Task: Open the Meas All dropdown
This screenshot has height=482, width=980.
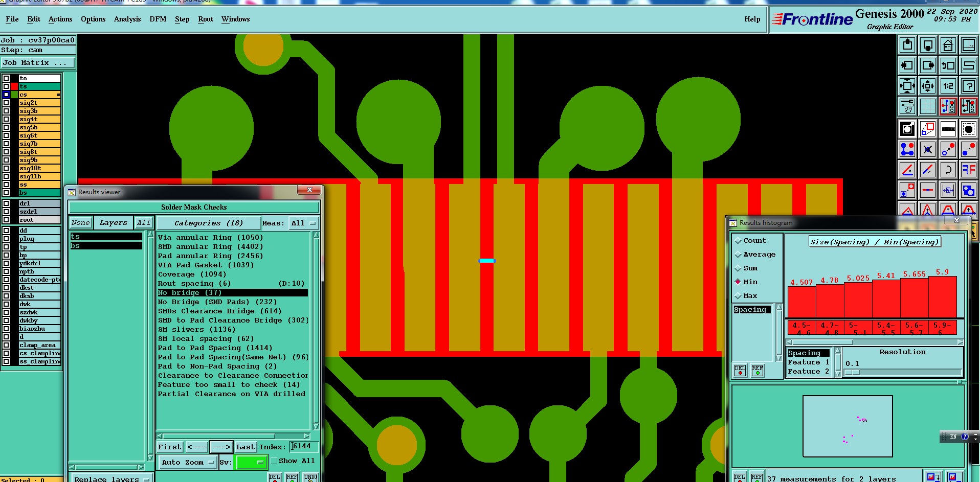Action: pyautogui.click(x=304, y=223)
